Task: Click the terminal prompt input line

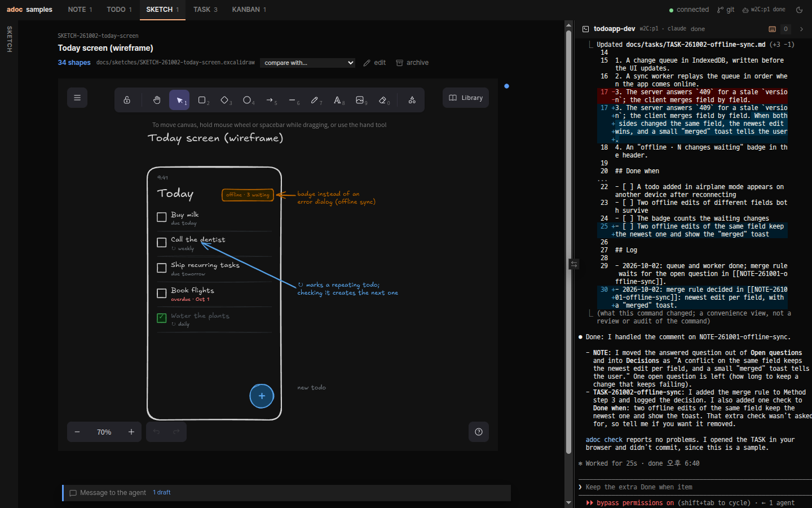Action: click(694, 487)
